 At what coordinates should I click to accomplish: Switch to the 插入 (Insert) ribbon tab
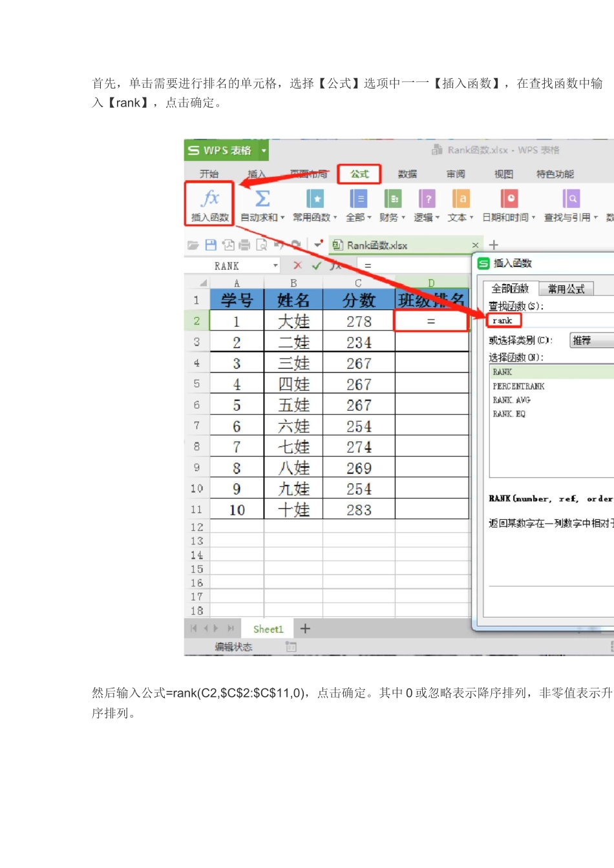point(257,174)
